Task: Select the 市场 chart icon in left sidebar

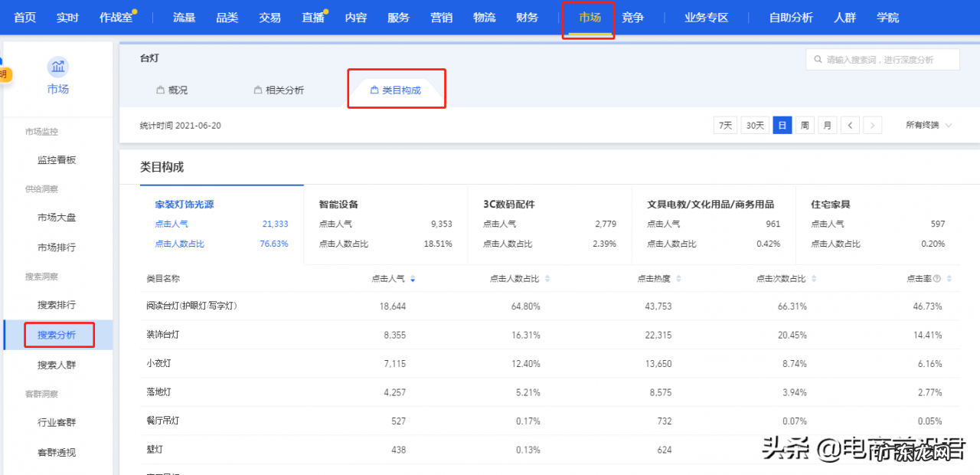Action: (57, 67)
